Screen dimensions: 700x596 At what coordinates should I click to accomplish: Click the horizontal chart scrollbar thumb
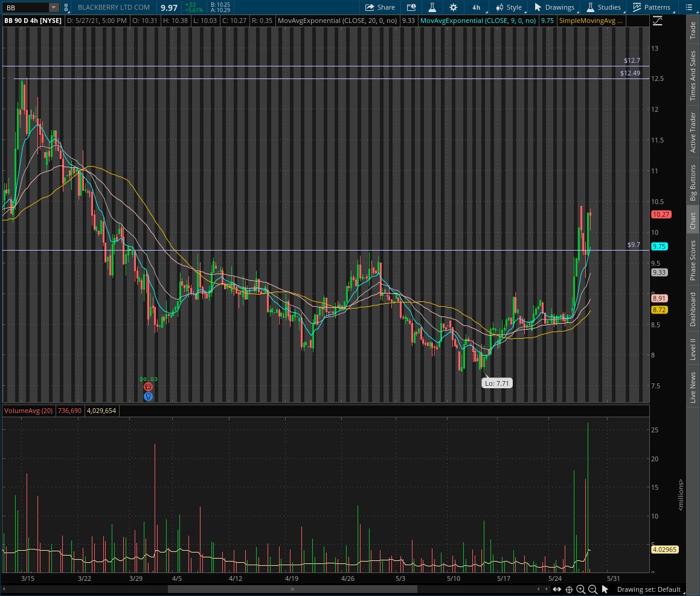(x=292, y=589)
